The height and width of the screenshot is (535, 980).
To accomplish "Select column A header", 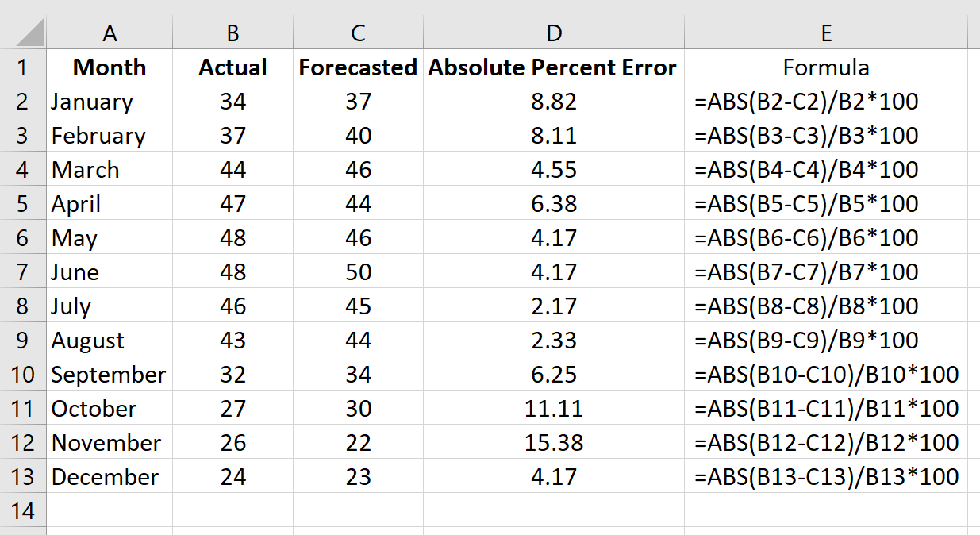I will click(110, 33).
